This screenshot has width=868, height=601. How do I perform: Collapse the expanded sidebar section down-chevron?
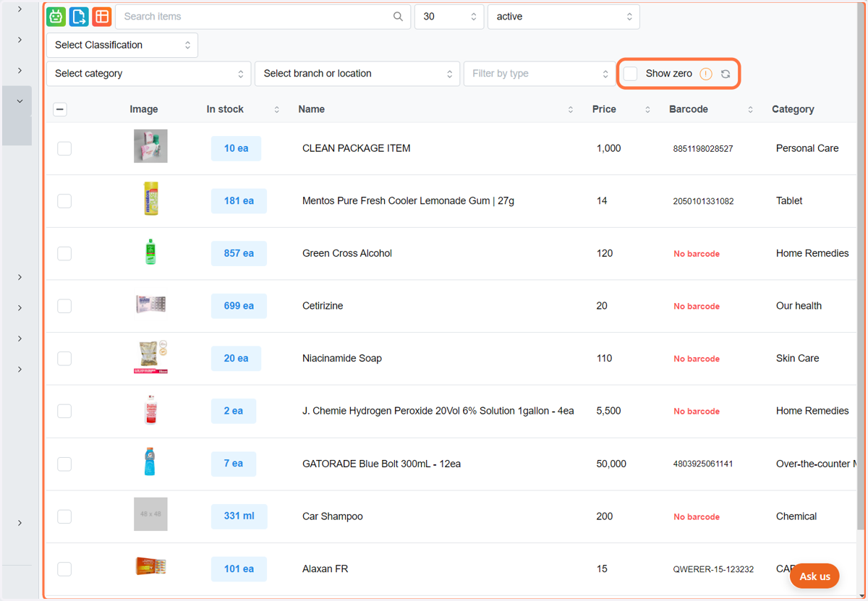coord(20,101)
